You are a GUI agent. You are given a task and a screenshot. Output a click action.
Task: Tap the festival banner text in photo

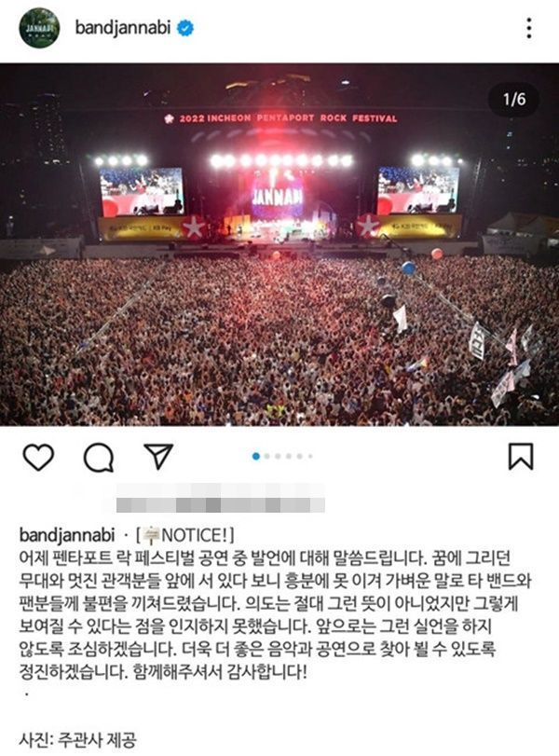281,118
